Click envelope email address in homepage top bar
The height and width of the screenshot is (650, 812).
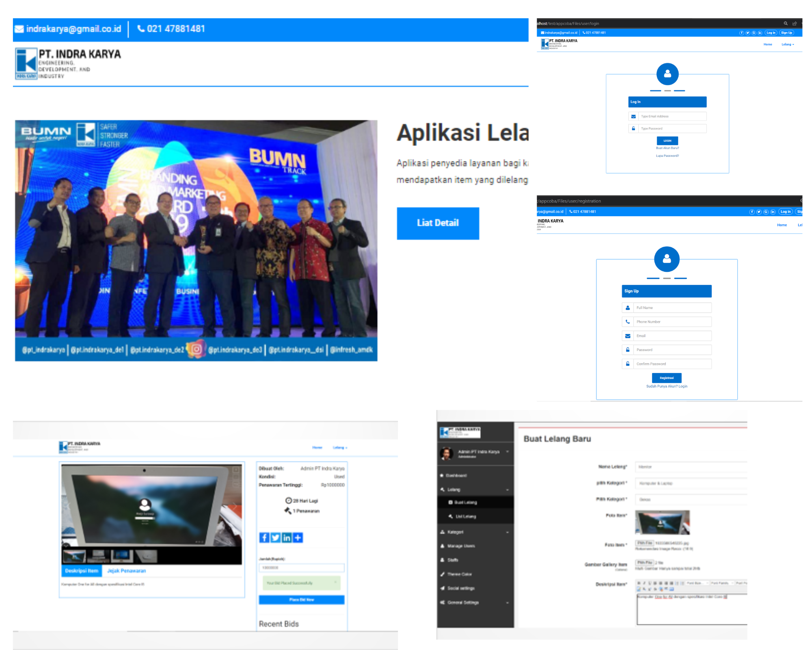coord(68,29)
